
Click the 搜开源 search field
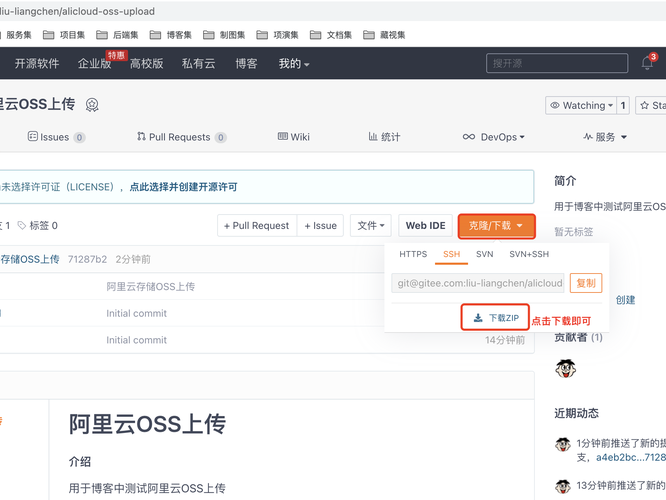557,63
